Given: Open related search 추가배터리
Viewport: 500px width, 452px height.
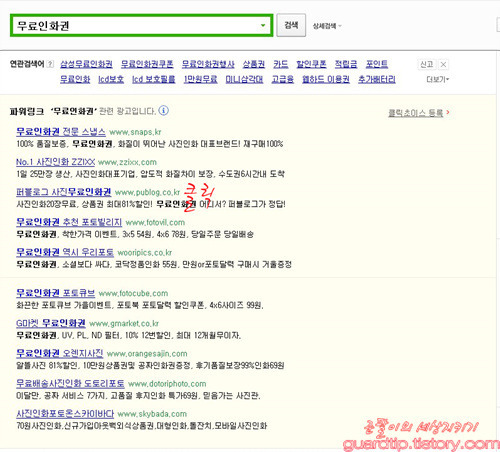Looking at the screenshot, I should (377, 79).
